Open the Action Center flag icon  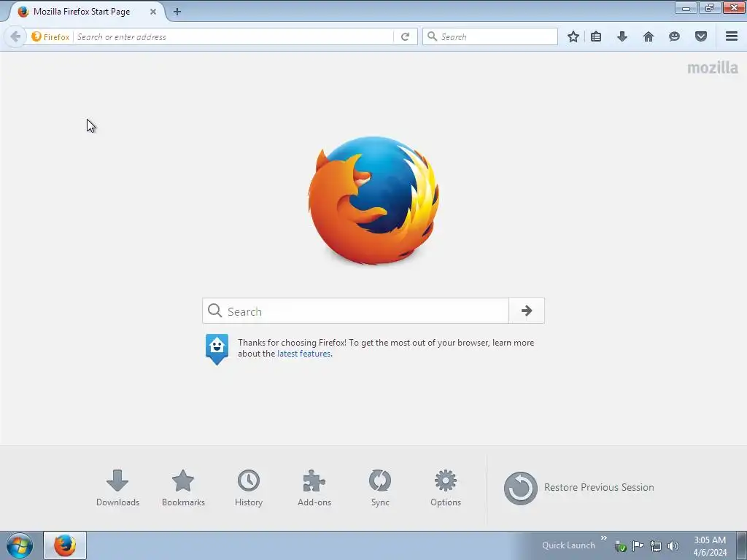pos(638,546)
